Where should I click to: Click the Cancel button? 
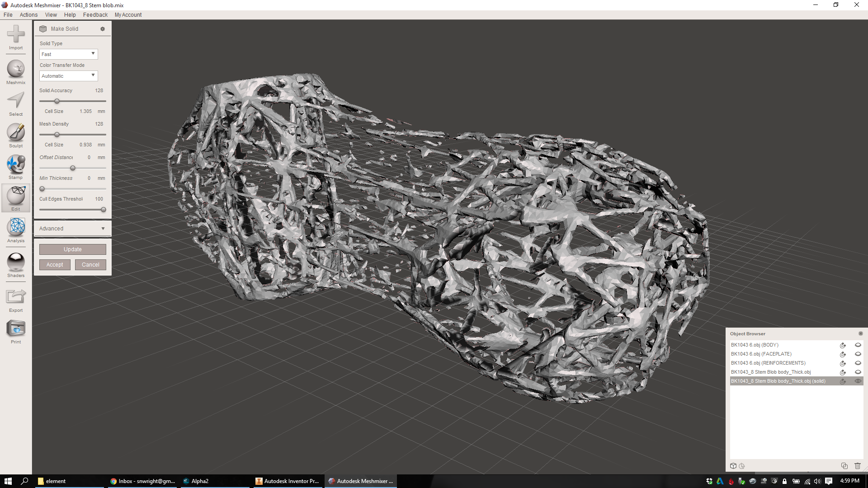pos(90,265)
